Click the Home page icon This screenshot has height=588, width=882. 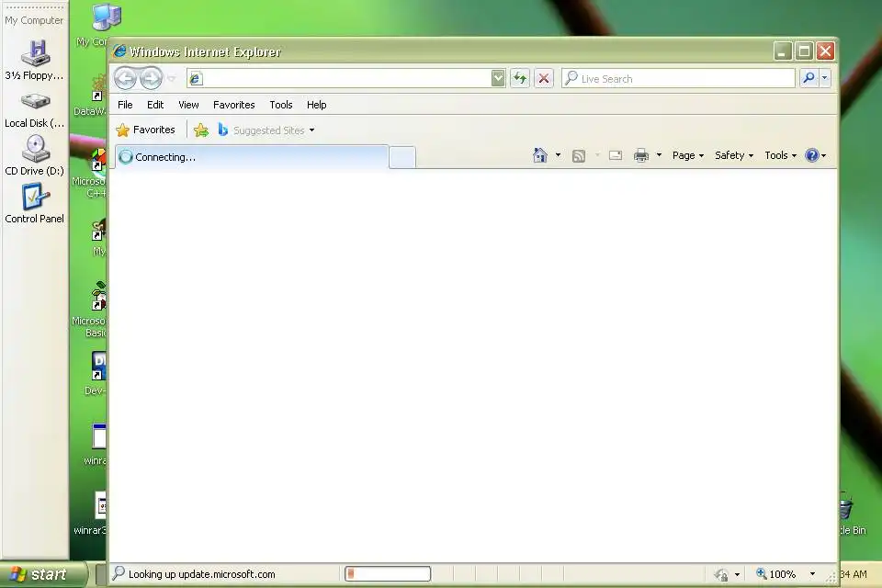point(540,155)
